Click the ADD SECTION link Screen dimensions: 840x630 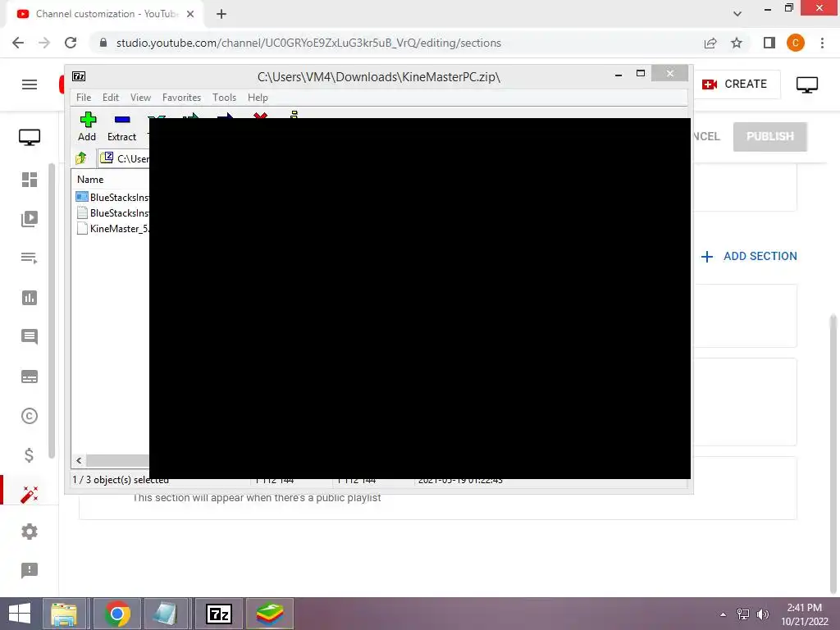pyautogui.click(x=749, y=257)
